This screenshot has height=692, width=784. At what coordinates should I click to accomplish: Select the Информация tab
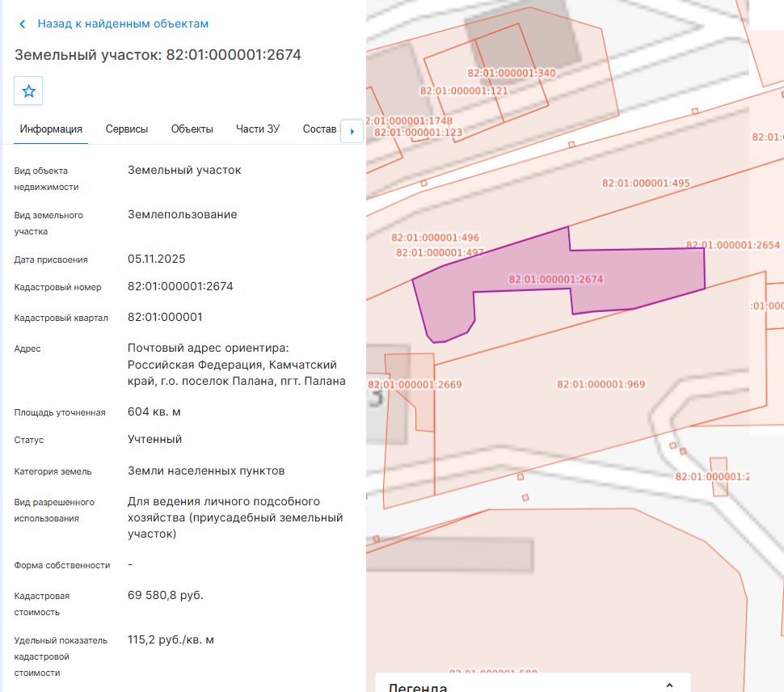coord(51,129)
